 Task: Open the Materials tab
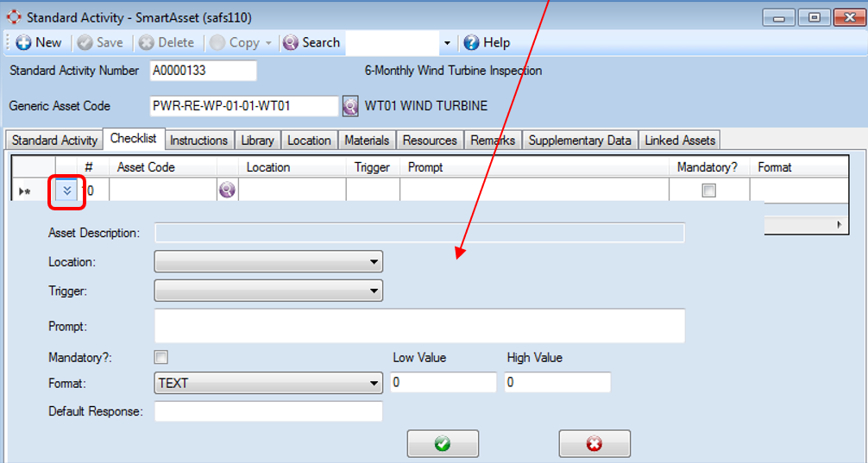coord(367,141)
